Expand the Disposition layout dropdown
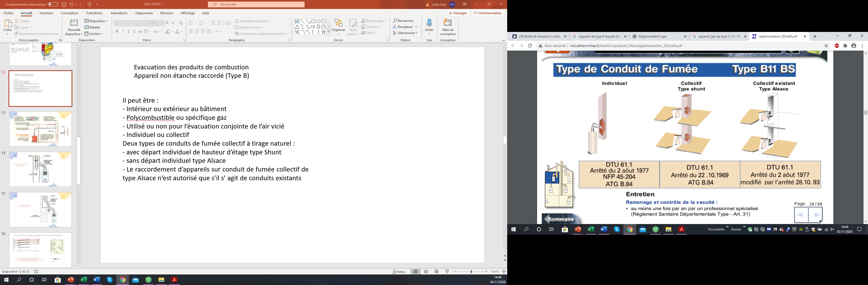Image resolution: width=868 pixels, height=285 pixels. [96, 21]
